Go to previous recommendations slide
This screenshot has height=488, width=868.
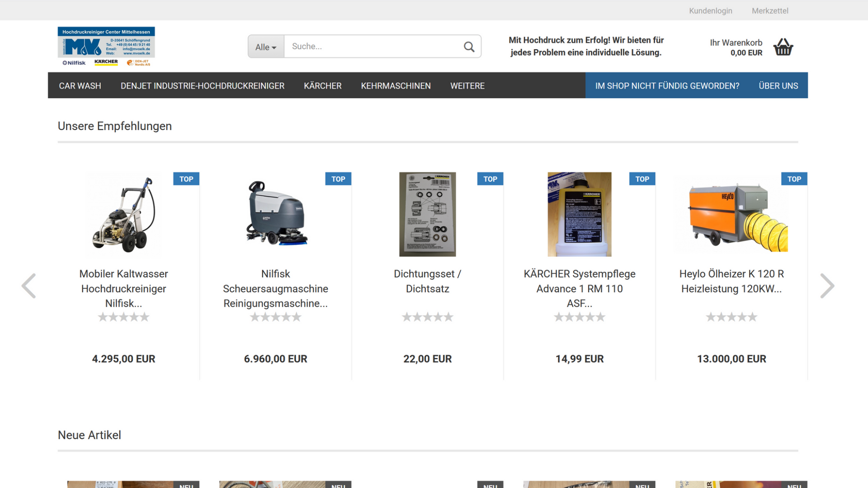(x=28, y=286)
